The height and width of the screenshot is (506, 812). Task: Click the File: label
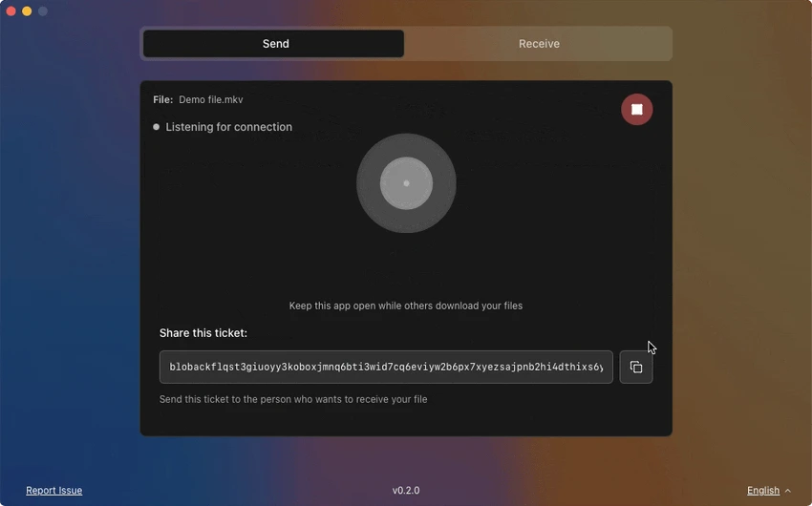tap(162, 100)
